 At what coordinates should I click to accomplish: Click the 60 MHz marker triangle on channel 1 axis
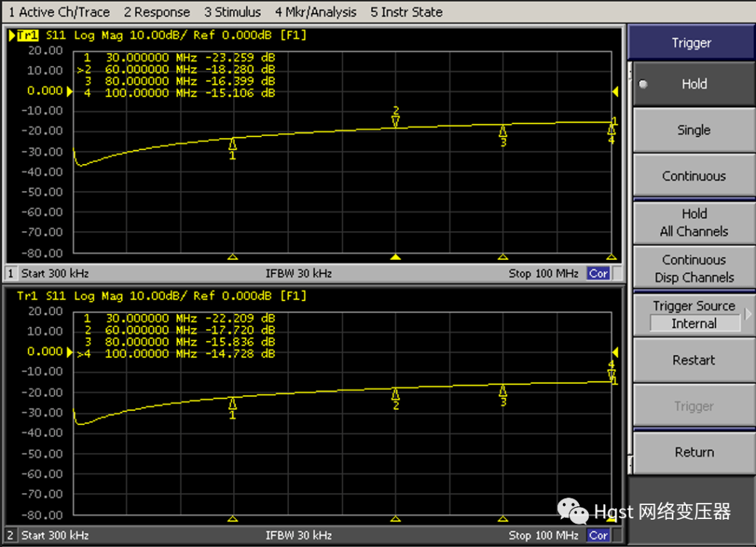[x=395, y=257]
